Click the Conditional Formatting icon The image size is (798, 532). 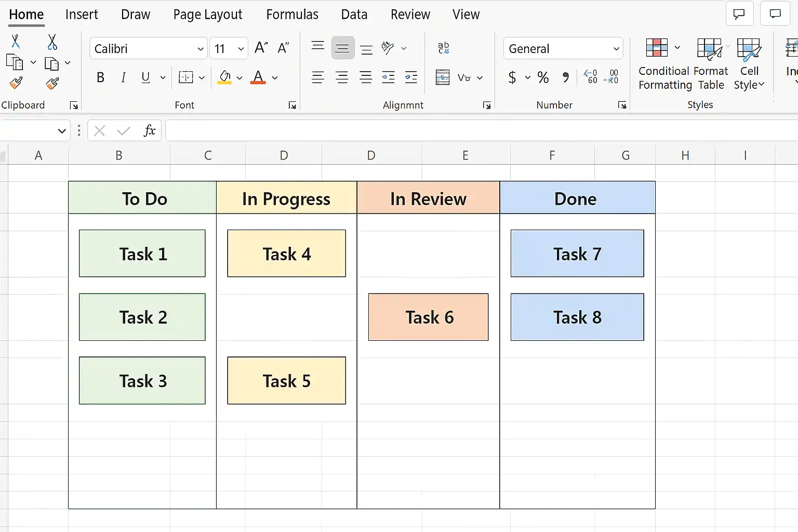(x=657, y=48)
